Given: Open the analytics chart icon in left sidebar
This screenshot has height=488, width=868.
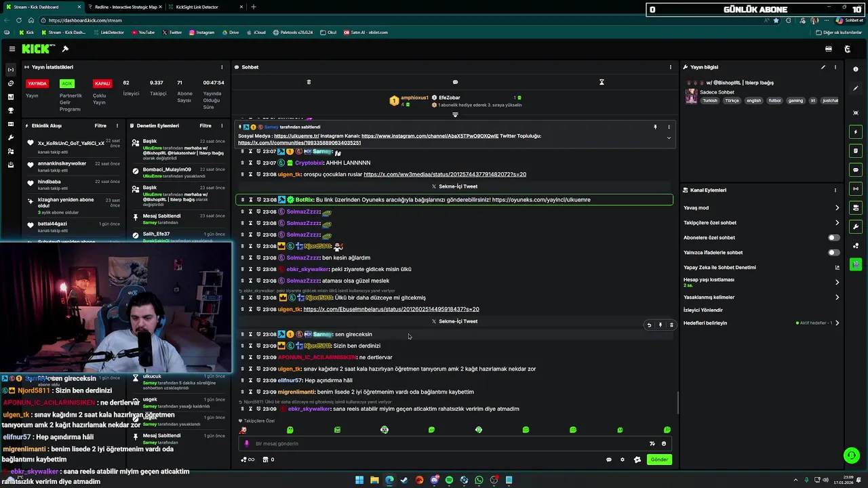Looking at the screenshot, I should click(x=10, y=97).
